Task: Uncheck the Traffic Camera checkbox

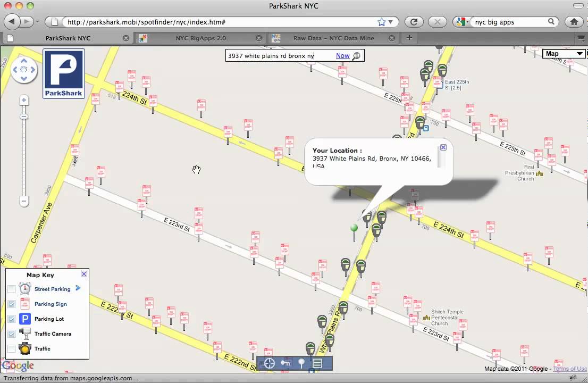Action: pos(12,334)
